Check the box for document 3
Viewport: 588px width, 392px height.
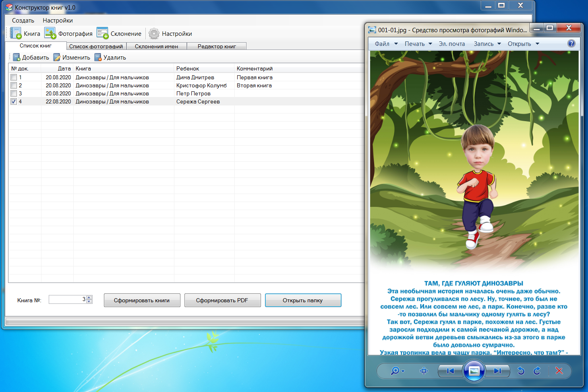click(14, 93)
